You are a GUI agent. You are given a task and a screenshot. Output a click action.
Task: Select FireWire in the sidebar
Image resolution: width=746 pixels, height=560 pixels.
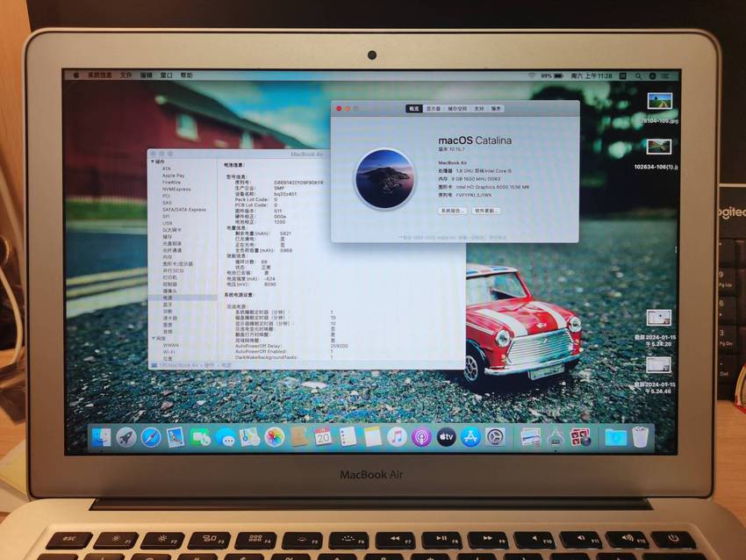171,183
